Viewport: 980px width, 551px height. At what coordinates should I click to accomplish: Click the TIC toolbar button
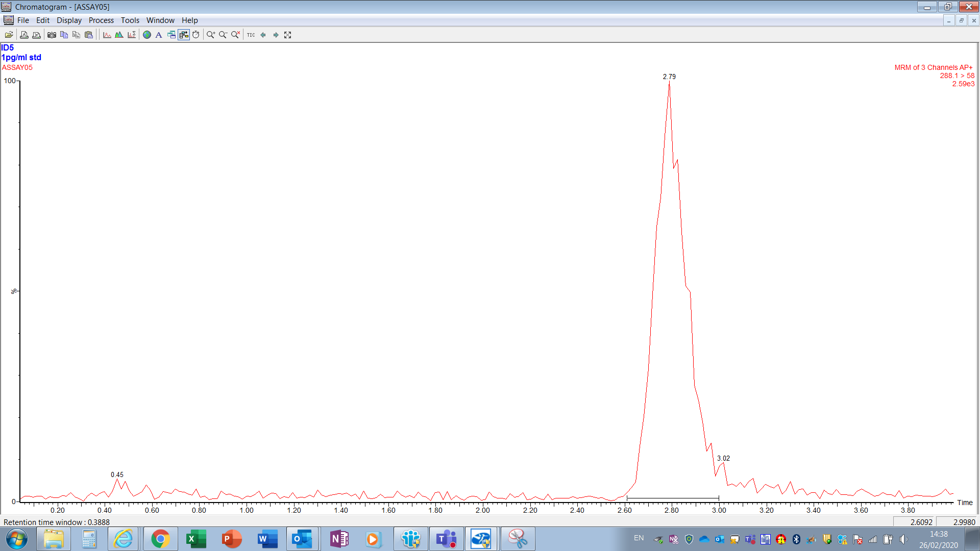(251, 35)
